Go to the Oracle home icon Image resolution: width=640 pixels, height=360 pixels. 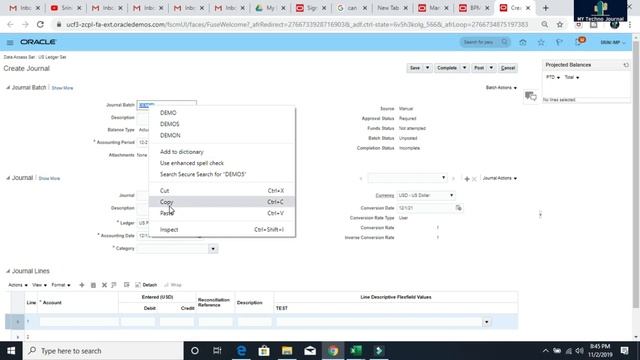point(523,42)
